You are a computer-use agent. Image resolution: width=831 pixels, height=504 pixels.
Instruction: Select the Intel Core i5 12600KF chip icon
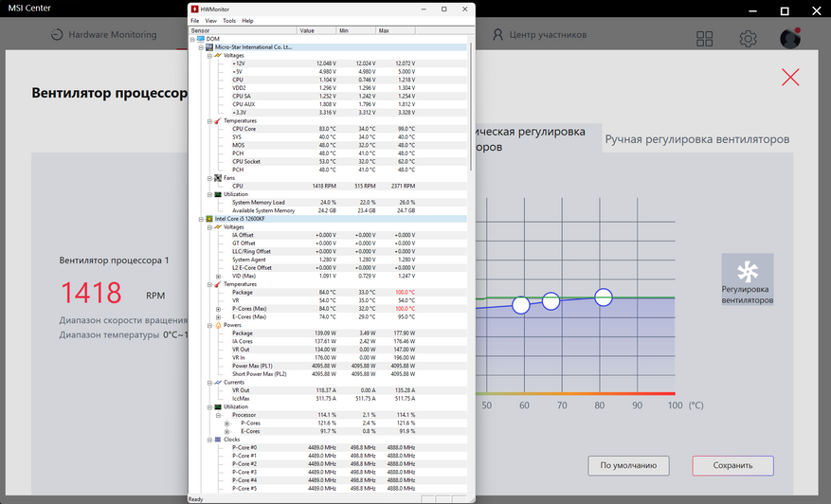[209, 218]
